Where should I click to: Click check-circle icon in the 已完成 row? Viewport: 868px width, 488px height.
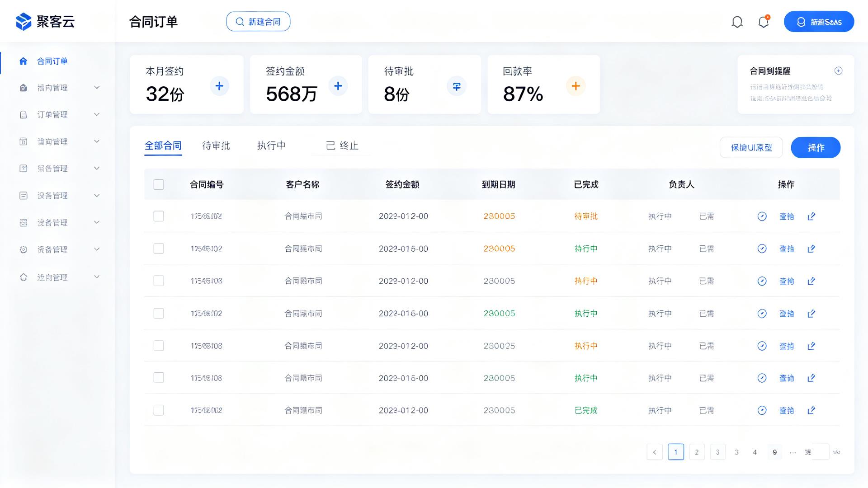[x=762, y=410]
